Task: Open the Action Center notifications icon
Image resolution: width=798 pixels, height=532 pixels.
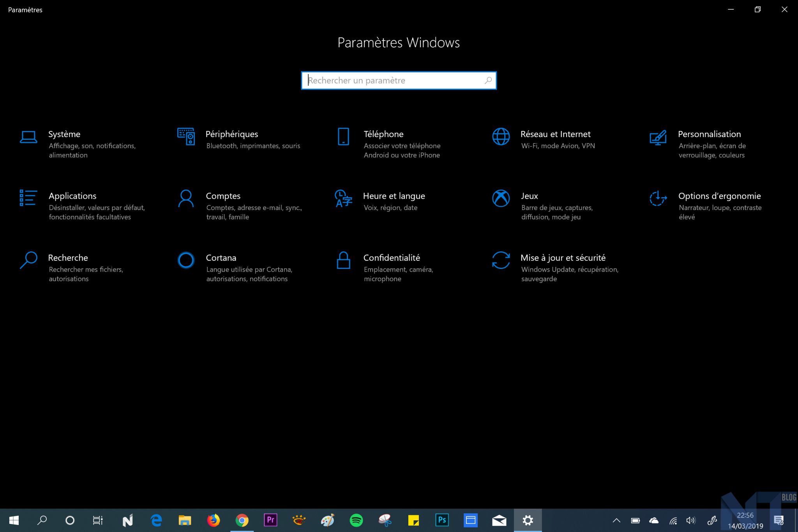Action: 779,520
